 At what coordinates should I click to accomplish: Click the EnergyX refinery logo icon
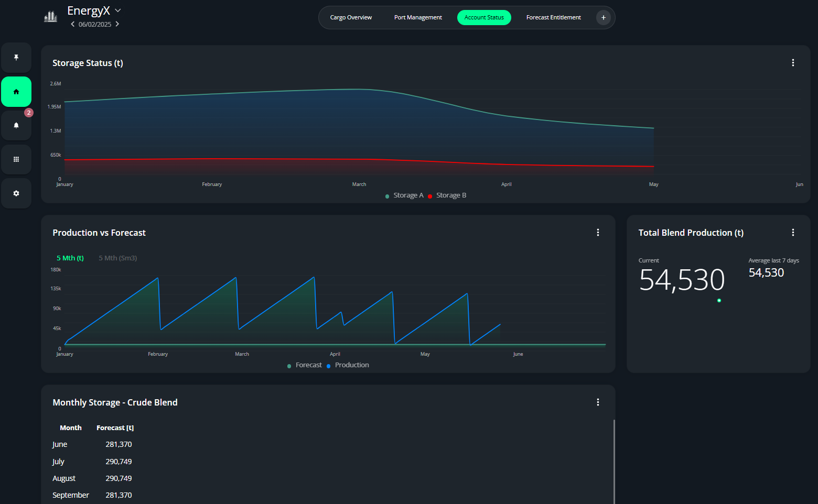point(50,17)
